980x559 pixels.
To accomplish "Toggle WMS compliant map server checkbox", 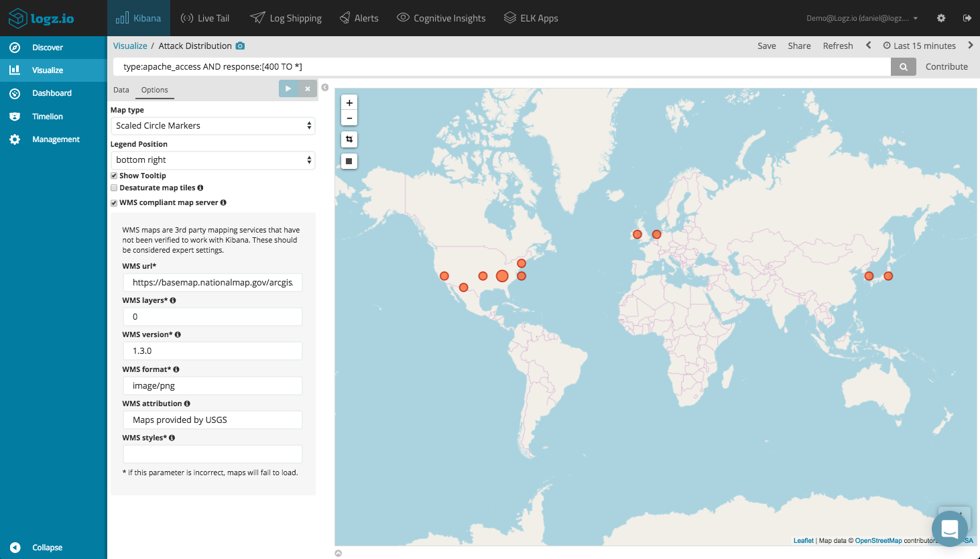I will (x=114, y=202).
